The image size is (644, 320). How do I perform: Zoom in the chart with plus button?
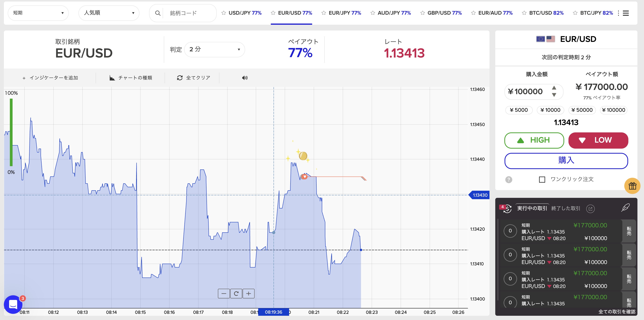pyautogui.click(x=248, y=294)
